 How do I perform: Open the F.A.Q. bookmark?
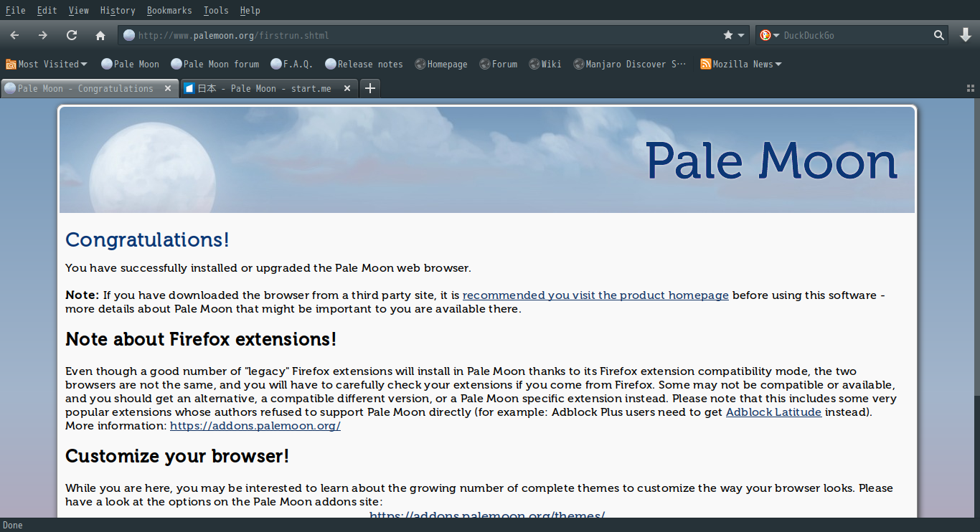pos(292,64)
